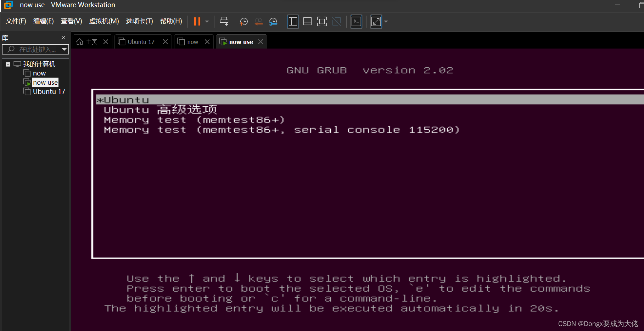The width and height of the screenshot is (644, 331).
Task: Open the 虚拟机(M) menu
Action: pos(104,21)
